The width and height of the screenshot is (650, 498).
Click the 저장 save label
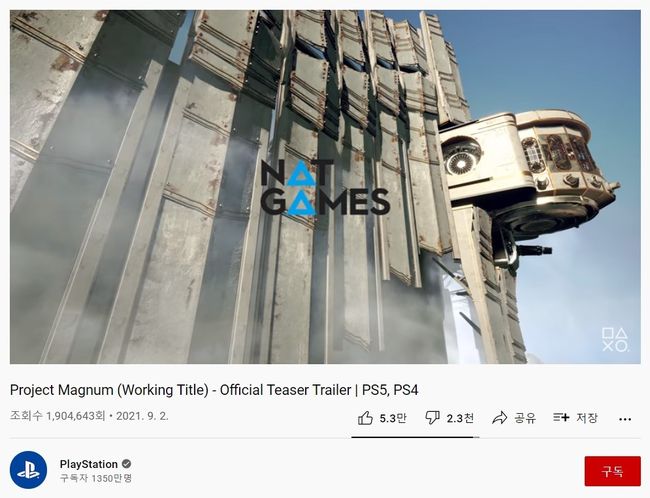tap(587, 418)
